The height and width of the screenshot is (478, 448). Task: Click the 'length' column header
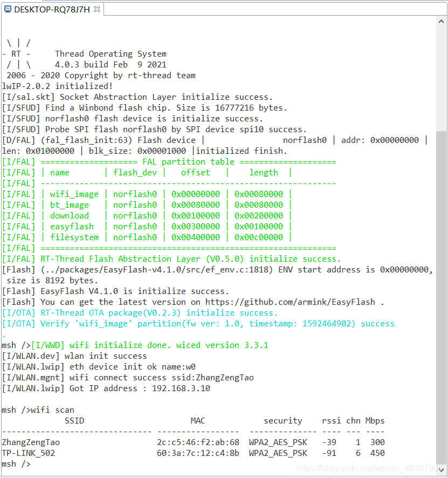pos(264,173)
